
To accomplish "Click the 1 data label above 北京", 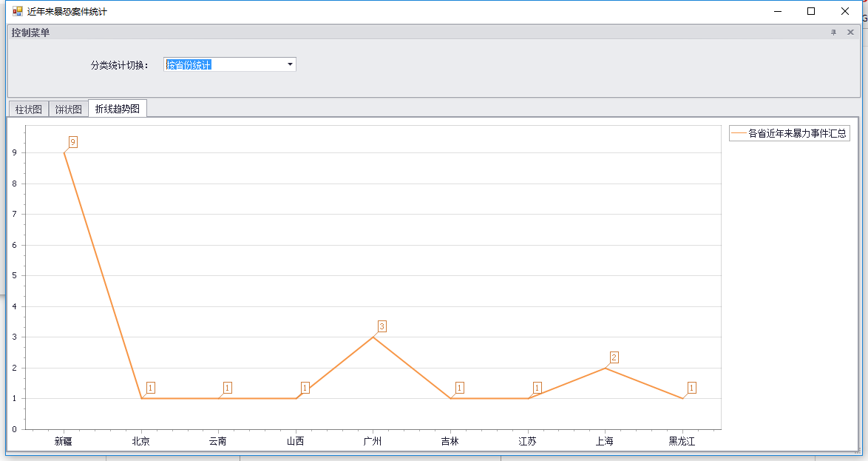I will (x=151, y=388).
